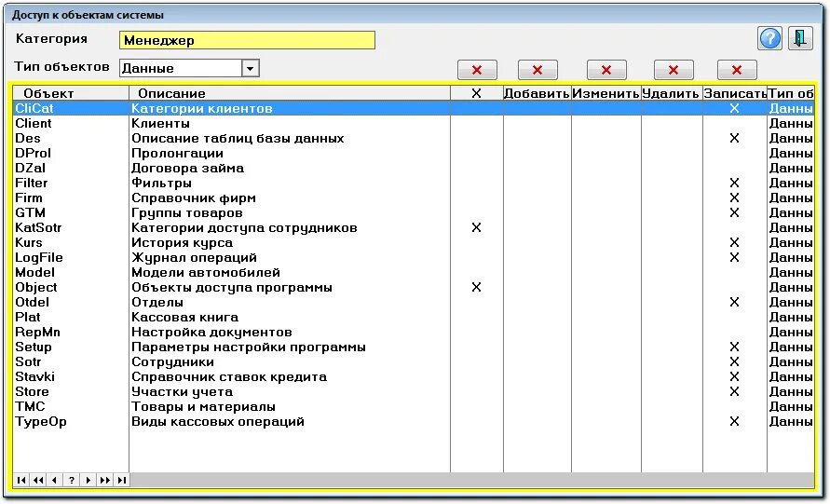
Task: Click the red X button above Записать column
Action: [x=737, y=70]
